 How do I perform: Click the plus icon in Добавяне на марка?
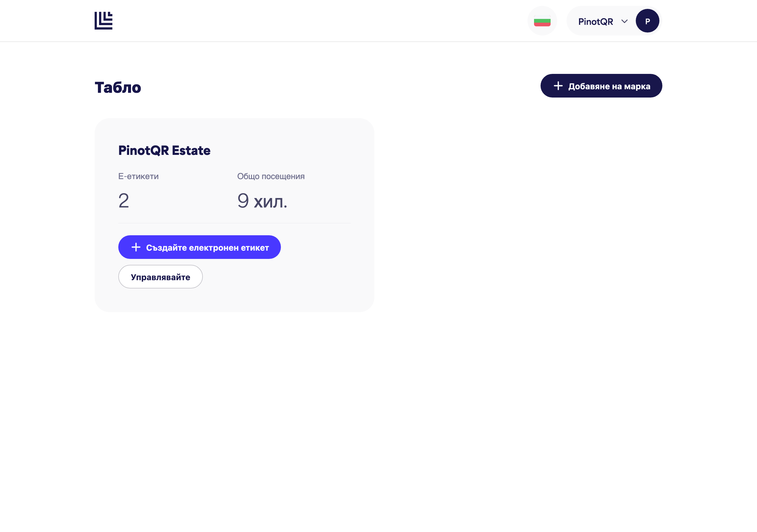[x=558, y=86]
